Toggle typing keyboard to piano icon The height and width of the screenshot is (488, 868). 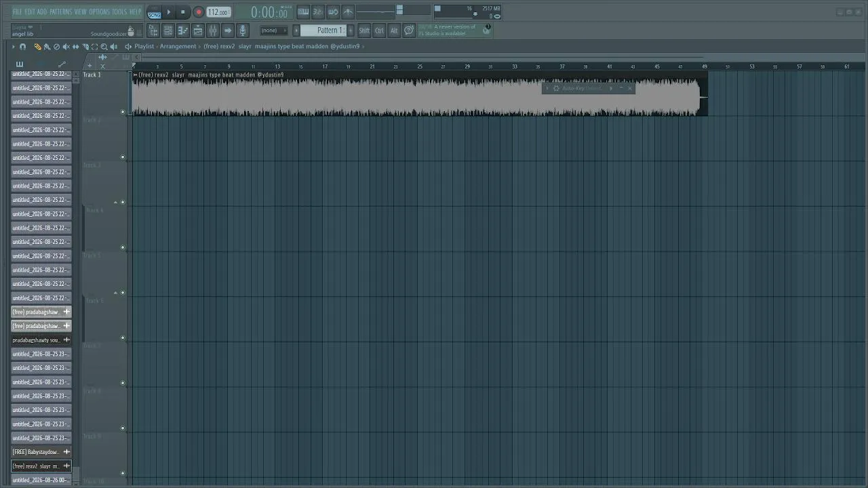pos(303,12)
